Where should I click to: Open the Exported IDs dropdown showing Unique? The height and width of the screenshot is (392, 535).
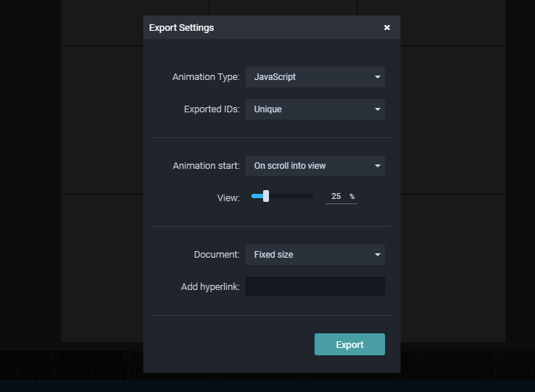click(315, 109)
